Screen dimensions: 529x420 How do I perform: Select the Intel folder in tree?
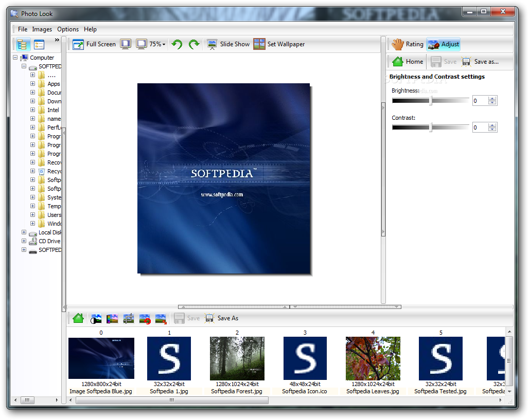[x=53, y=110]
